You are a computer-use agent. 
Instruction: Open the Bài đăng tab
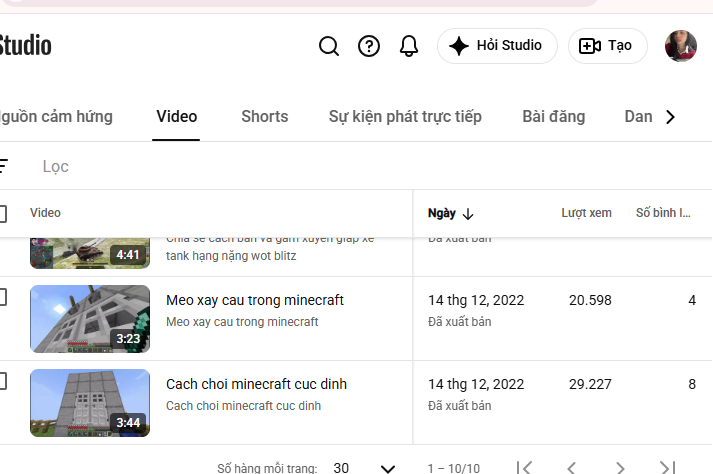[x=553, y=116]
